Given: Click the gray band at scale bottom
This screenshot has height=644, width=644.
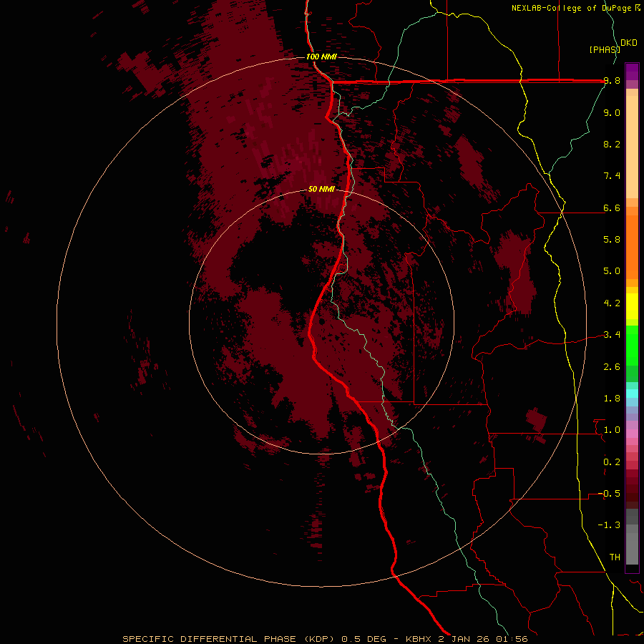Looking at the screenshot, I should tap(632, 545).
